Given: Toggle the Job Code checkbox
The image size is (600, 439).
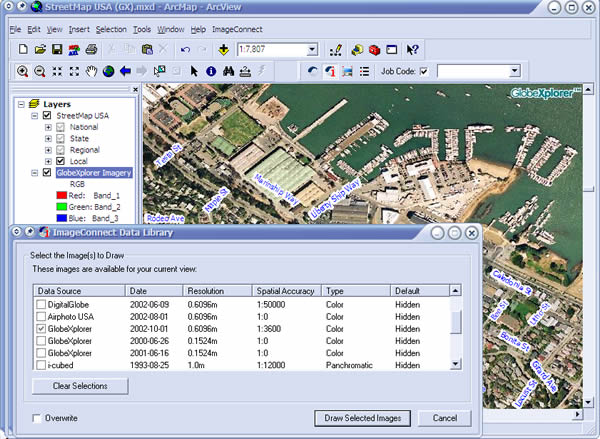Looking at the screenshot, I should point(424,71).
